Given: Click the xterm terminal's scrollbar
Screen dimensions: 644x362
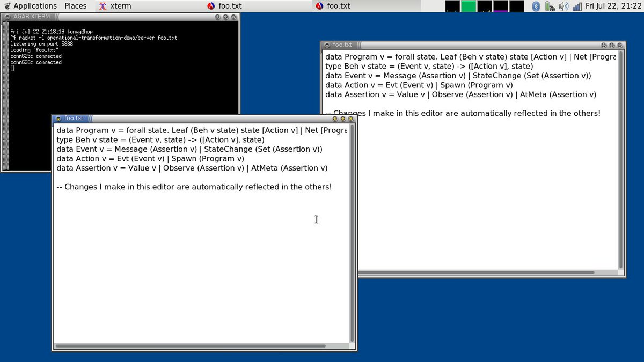Looking at the screenshot, I should (6, 97).
